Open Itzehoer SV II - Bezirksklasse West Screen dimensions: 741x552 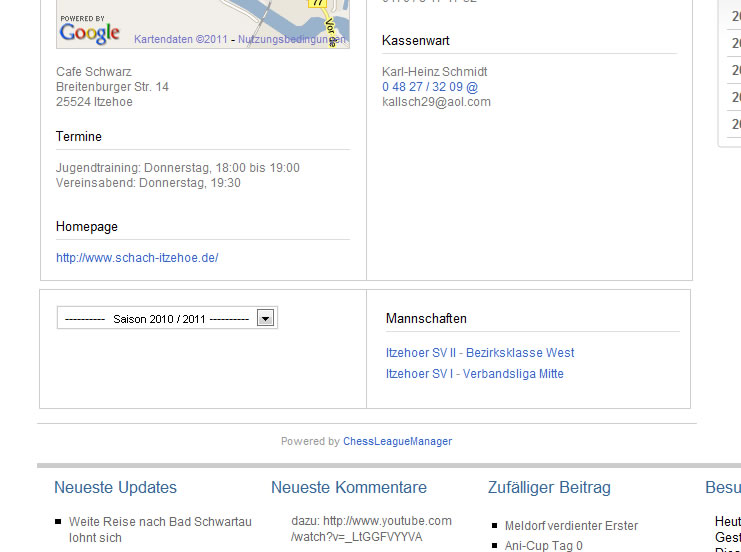coord(480,353)
